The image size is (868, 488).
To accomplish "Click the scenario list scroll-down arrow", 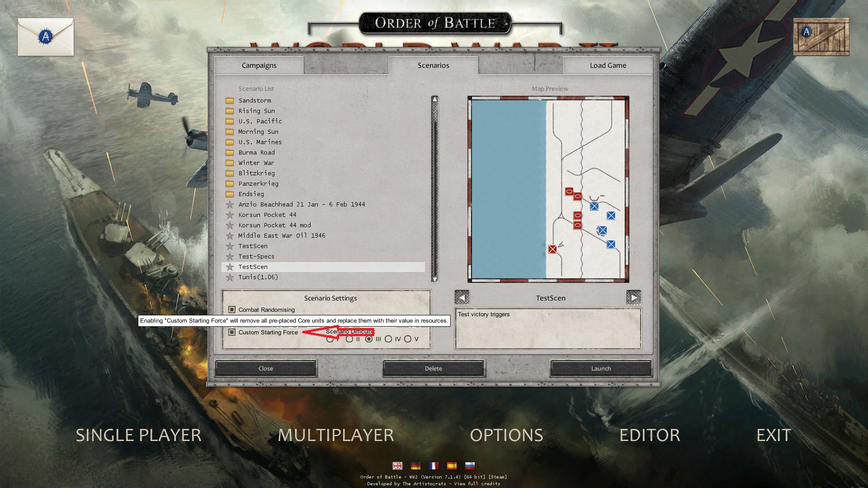I will [434, 279].
